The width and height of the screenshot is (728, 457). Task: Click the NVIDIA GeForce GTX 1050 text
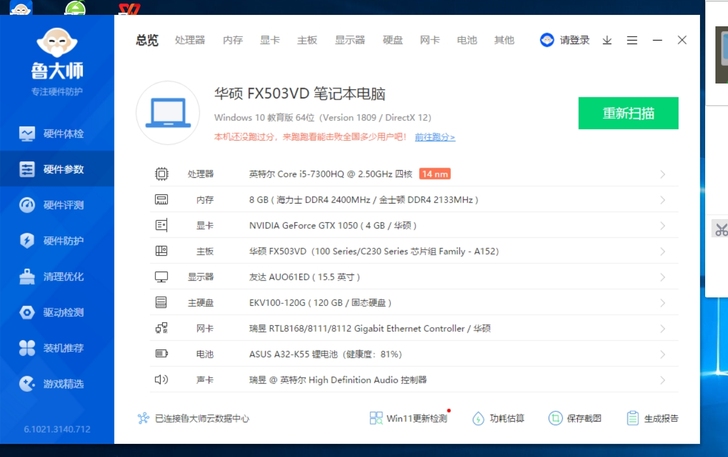(x=333, y=226)
